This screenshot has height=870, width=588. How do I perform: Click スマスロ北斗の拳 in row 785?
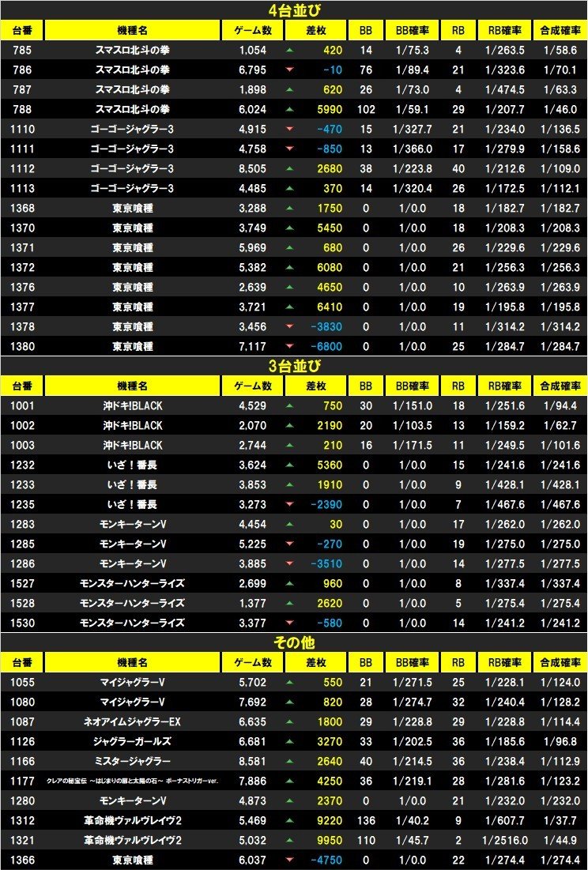click(x=132, y=50)
